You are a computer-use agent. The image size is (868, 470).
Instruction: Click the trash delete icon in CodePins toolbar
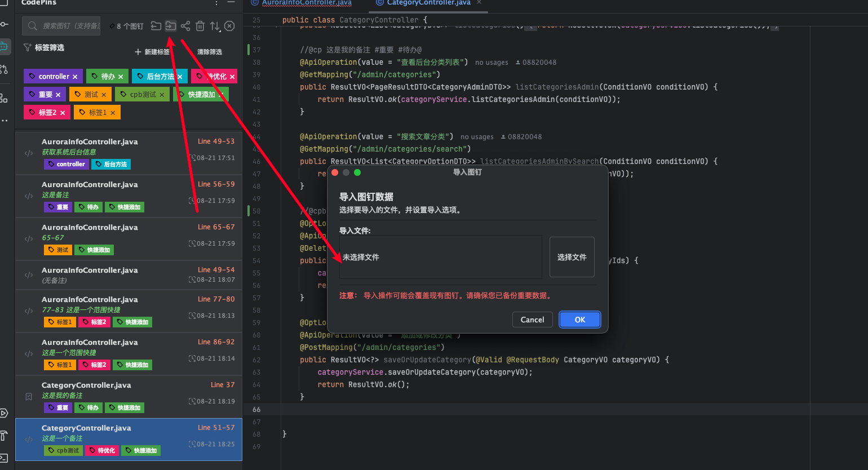(x=200, y=26)
